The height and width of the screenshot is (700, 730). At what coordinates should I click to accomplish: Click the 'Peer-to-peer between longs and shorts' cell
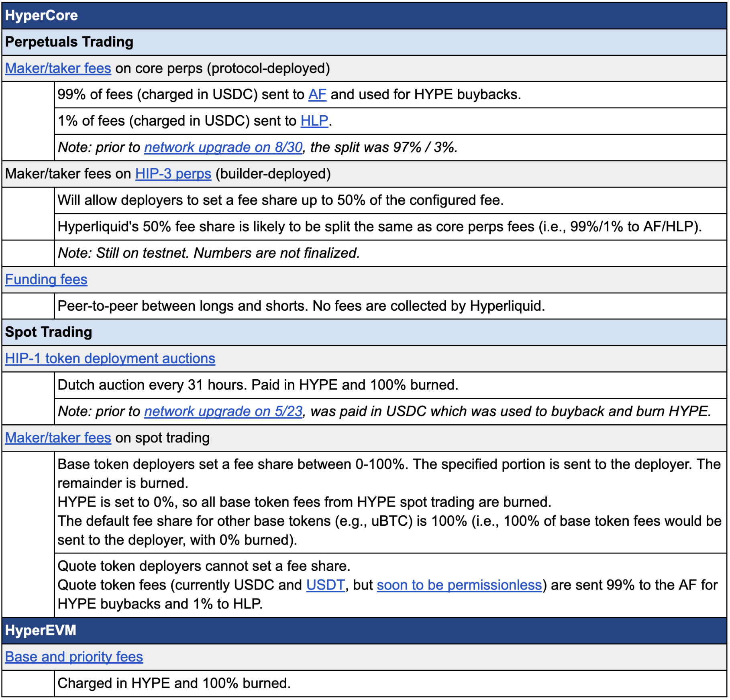(x=390, y=306)
